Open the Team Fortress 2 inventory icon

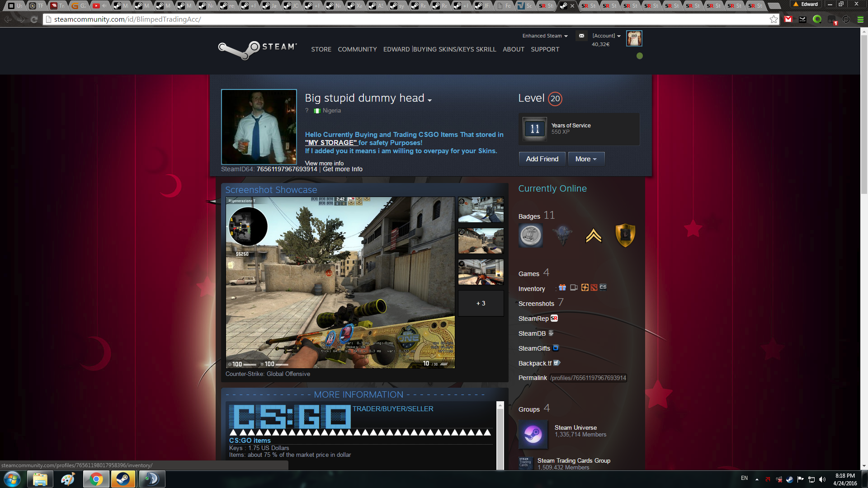click(585, 287)
